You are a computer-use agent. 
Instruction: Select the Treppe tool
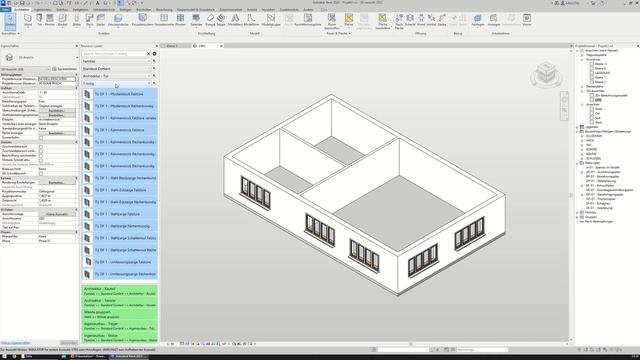[x=221, y=20]
